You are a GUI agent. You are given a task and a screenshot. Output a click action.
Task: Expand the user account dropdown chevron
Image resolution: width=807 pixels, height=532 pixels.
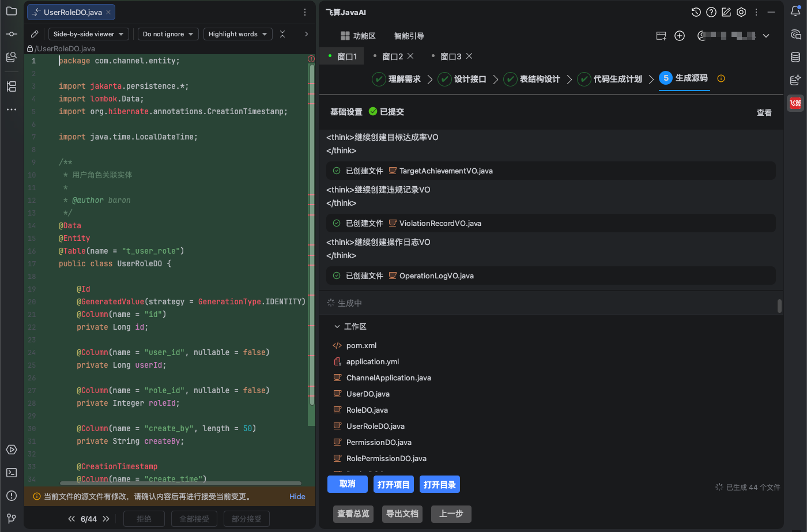click(x=766, y=36)
